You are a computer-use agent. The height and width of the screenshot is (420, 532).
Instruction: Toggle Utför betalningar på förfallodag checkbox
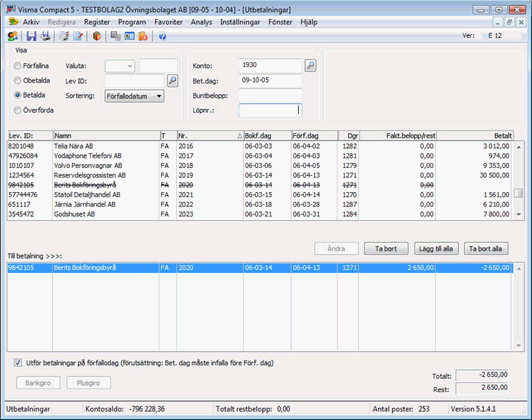coord(18,363)
